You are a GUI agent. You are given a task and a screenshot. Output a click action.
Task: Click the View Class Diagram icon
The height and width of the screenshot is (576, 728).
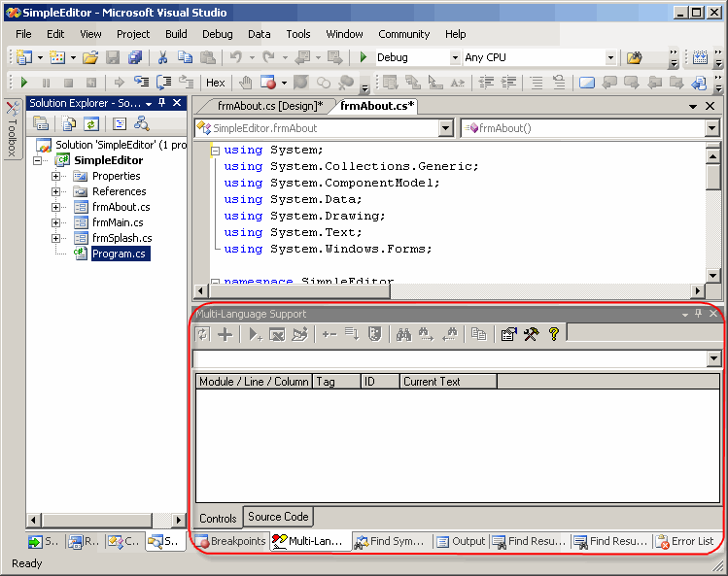pos(142,123)
